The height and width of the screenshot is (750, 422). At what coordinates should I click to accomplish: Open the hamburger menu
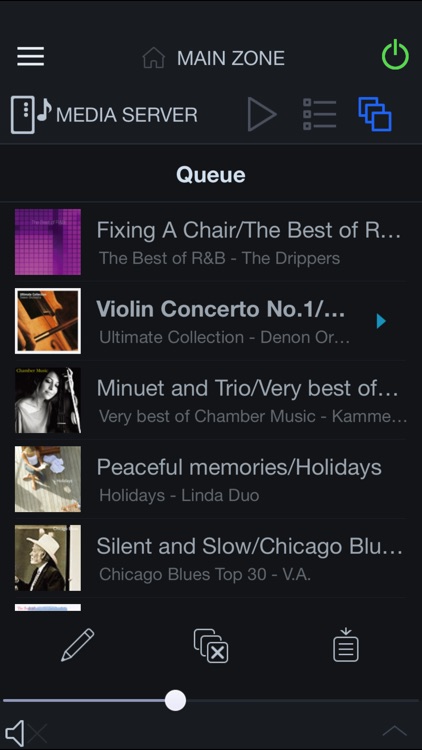coord(31,57)
